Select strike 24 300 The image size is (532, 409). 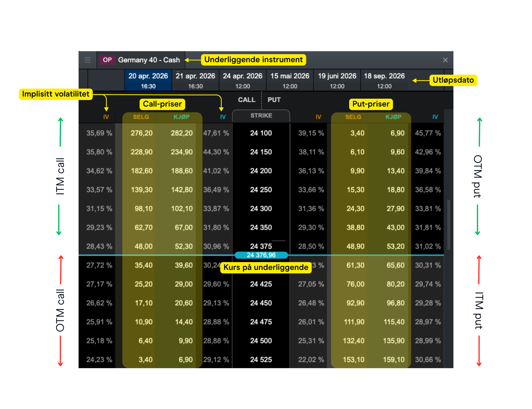(261, 208)
